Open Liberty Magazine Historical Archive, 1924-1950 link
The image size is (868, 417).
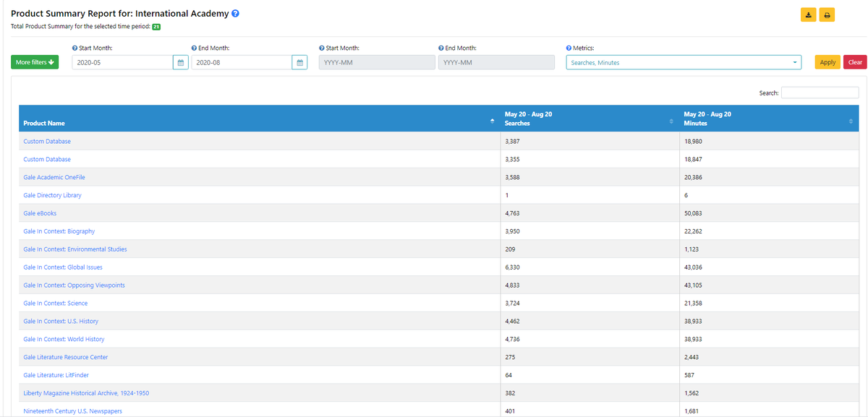coord(86,393)
